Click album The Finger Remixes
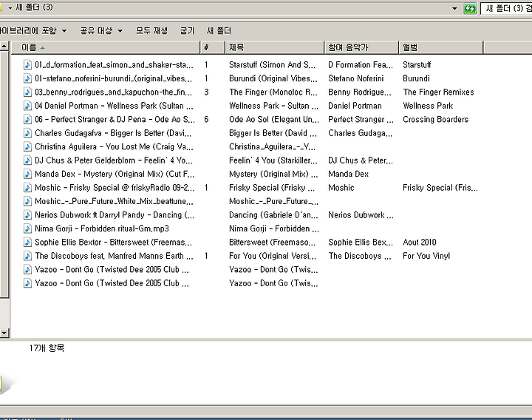This screenshot has width=532, height=420. click(438, 92)
